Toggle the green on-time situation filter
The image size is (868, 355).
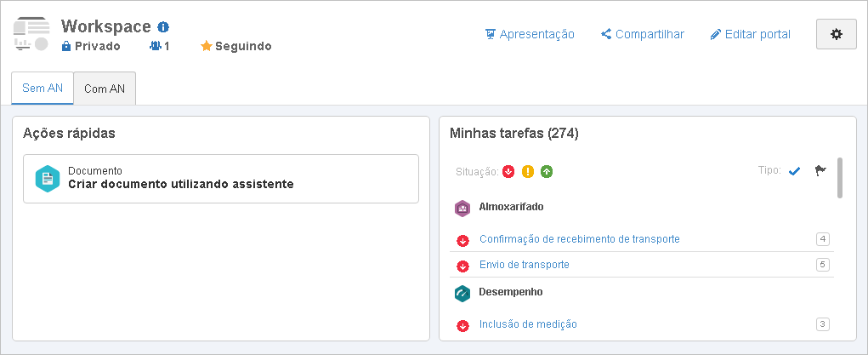[x=547, y=172]
